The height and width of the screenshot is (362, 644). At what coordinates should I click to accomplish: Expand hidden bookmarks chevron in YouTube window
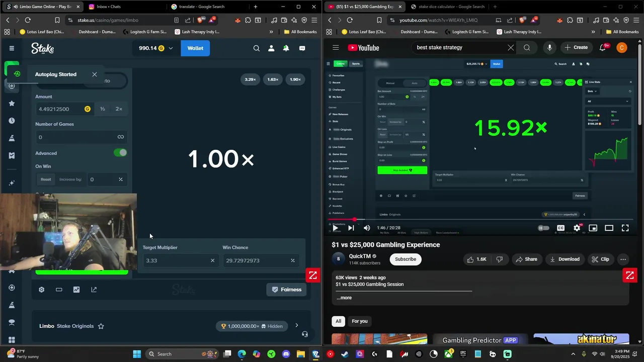click(x=593, y=32)
